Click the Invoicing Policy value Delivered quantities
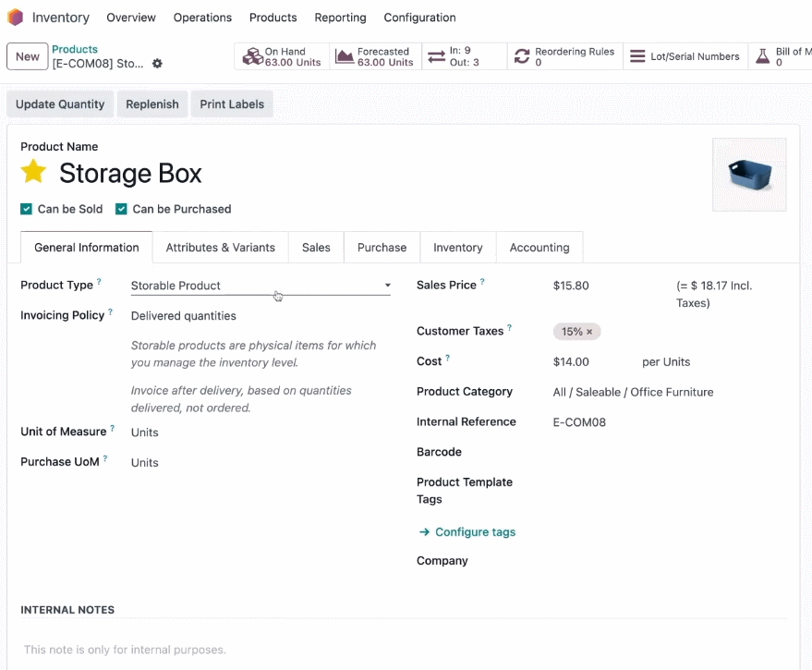Screen dimensions: 812x670 point(183,316)
